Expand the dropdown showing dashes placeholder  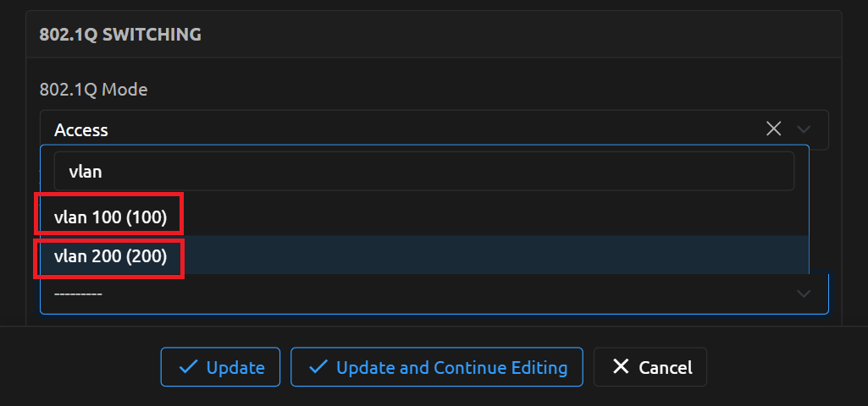(423, 294)
